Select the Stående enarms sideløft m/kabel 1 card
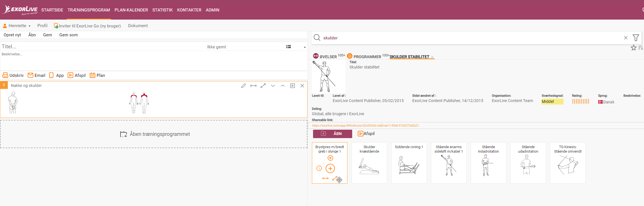Screen dimensions: 644x206 tap(449, 163)
